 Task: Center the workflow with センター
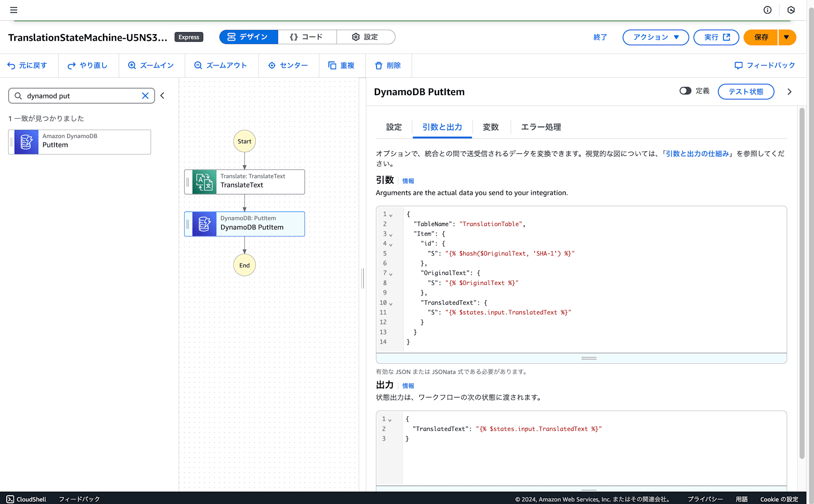pos(288,65)
